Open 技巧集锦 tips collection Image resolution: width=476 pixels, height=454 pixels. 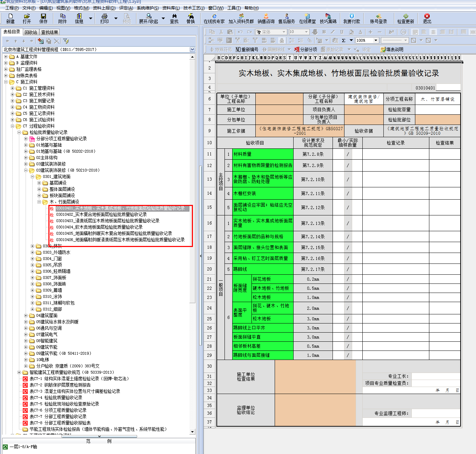[x=328, y=19]
